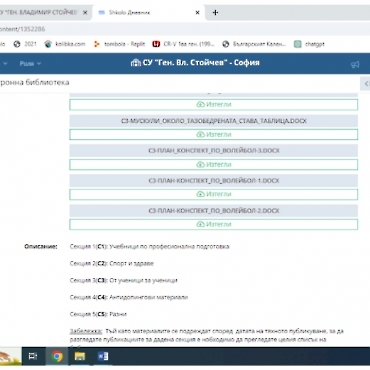
Task: Click the kolibka.com bookmark icon
Action: click(x=48, y=44)
